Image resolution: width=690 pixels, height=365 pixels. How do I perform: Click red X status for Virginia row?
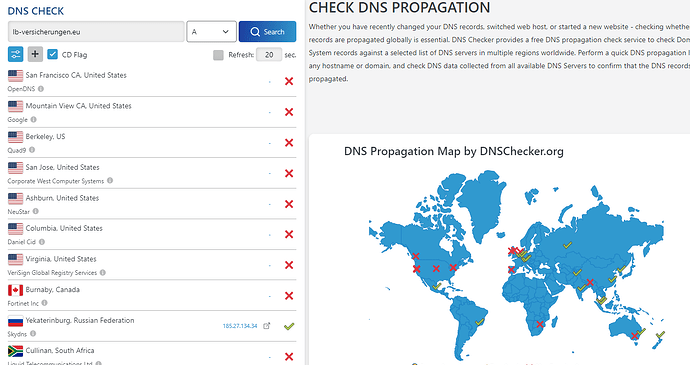tap(289, 265)
